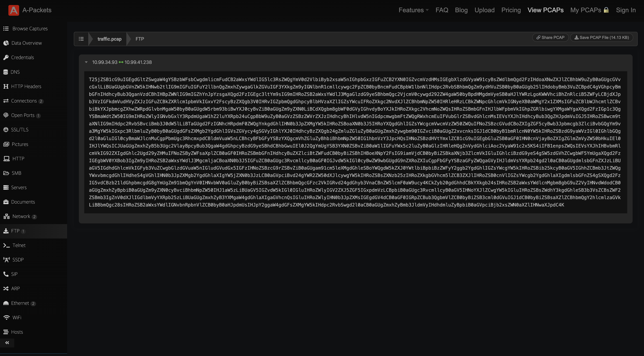Open the Credentials key icon
The image size is (644, 356).
pos(6,57)
